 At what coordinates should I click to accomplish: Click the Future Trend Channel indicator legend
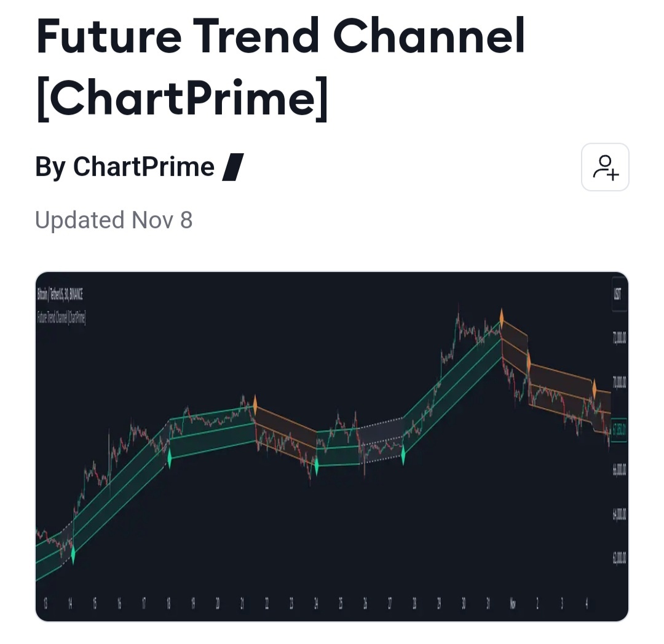click(x=61, y=318)
